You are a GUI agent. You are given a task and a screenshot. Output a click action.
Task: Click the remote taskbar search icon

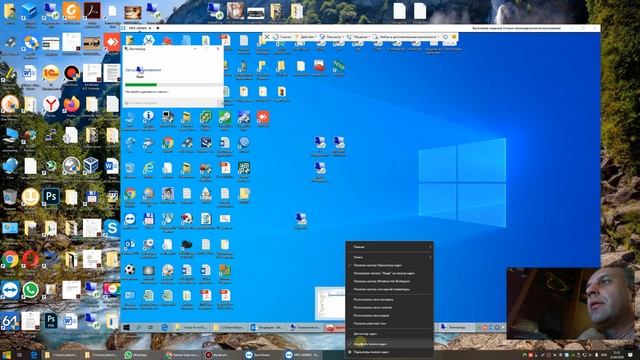coord(139,327)
